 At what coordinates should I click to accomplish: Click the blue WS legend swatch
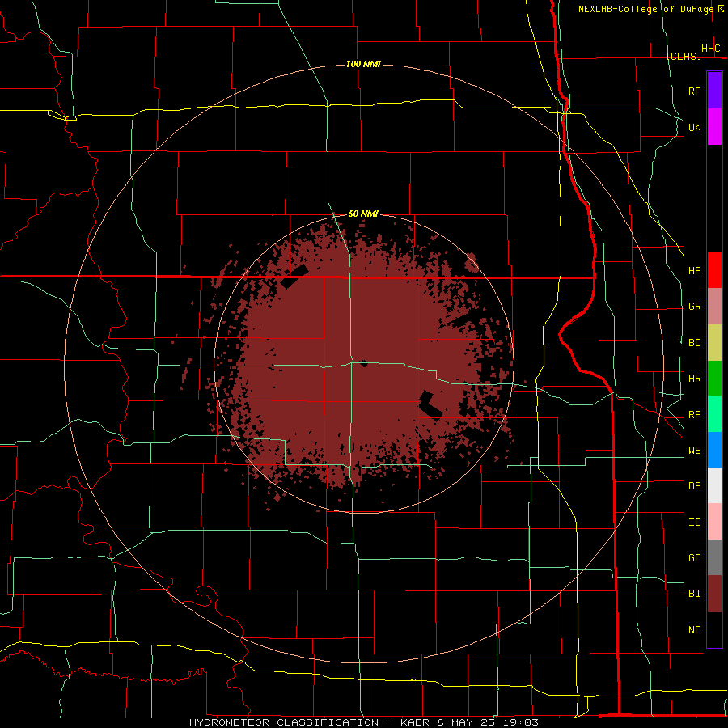coord(714,450)
